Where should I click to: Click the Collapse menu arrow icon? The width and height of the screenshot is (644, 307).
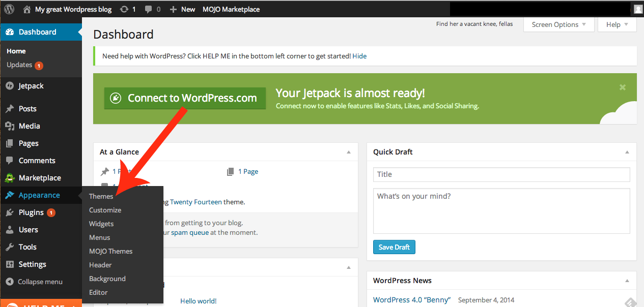tap(9, 282)
